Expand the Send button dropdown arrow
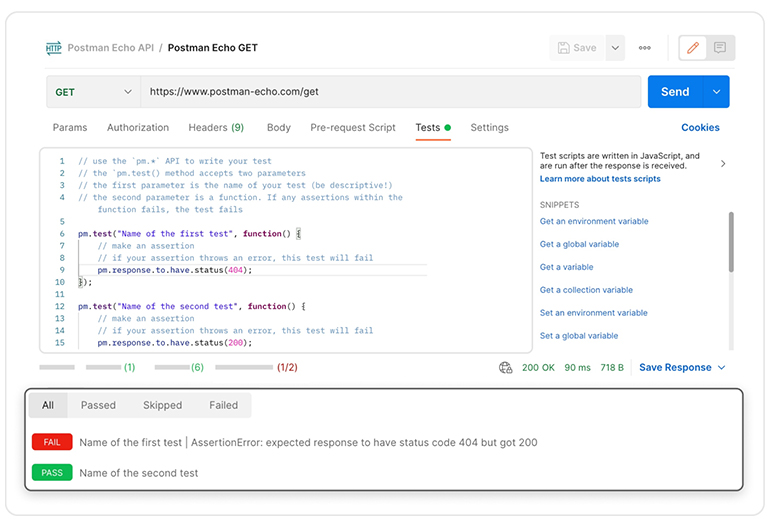 click(716, 92)
